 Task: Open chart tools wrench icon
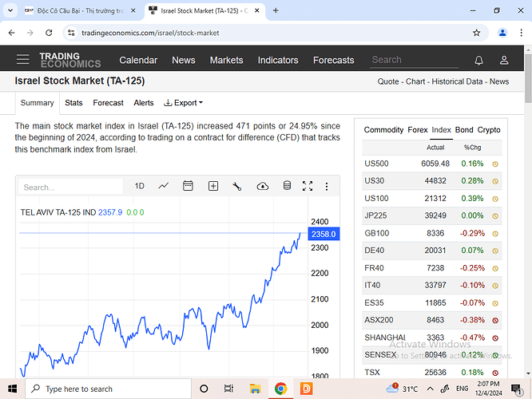[236, 186]
